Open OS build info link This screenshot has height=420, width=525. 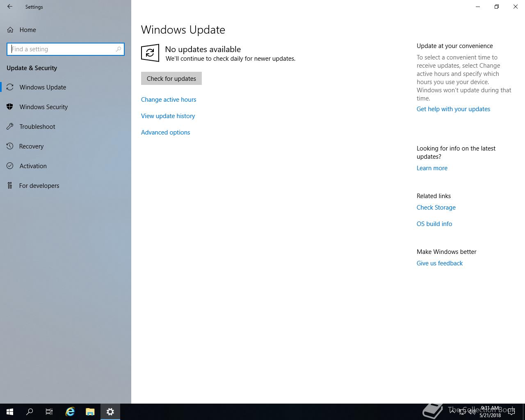point(434,224)
